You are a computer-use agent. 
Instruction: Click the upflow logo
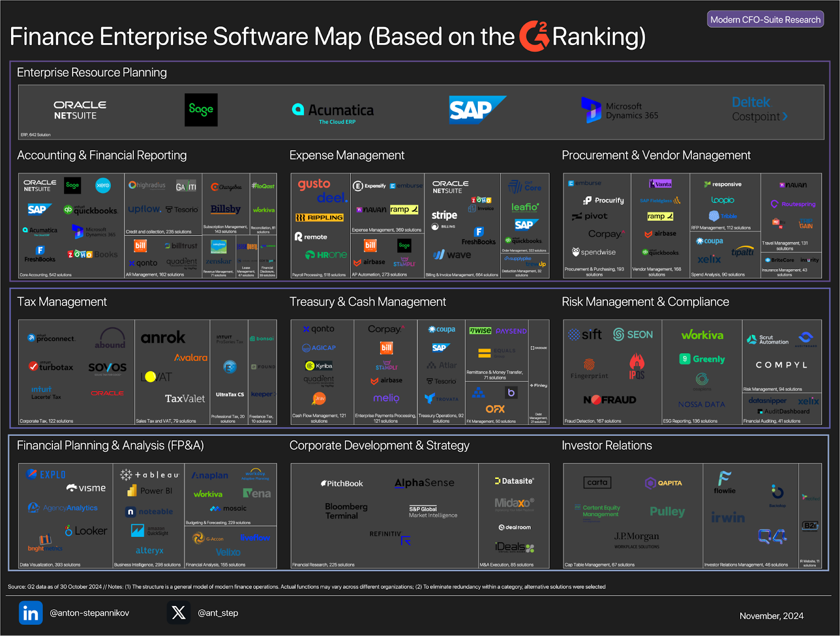click(x=144, y=209)
